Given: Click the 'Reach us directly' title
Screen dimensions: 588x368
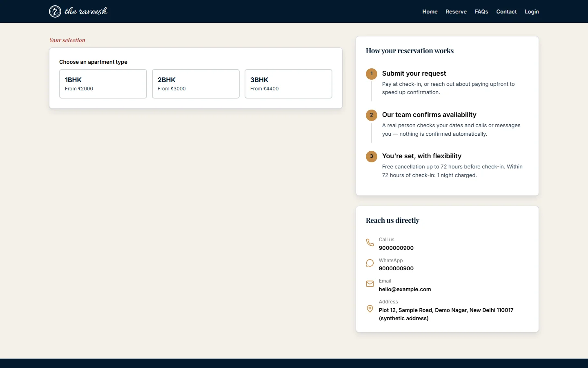Looking at the screenshot, I should [x=392, y=220].
